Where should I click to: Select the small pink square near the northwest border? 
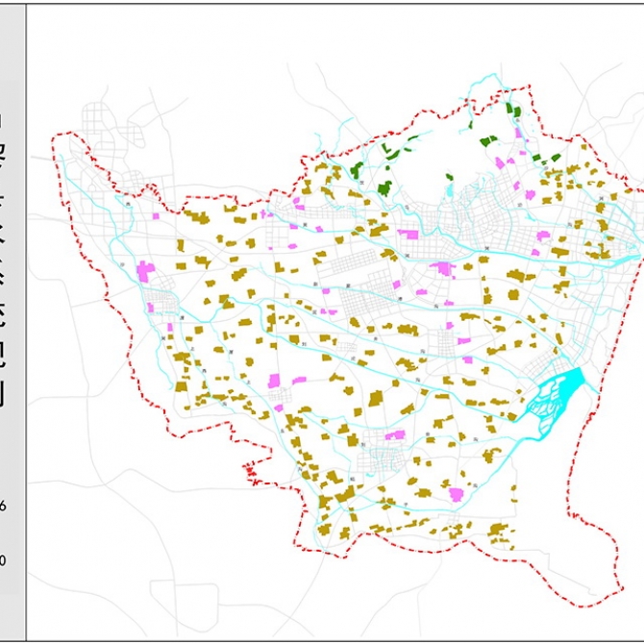tap(157, 216)
